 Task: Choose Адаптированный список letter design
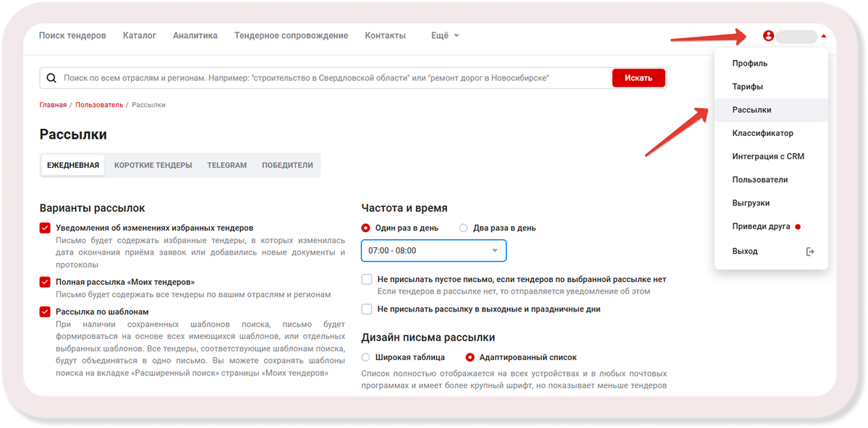click(x=470, y=357)
